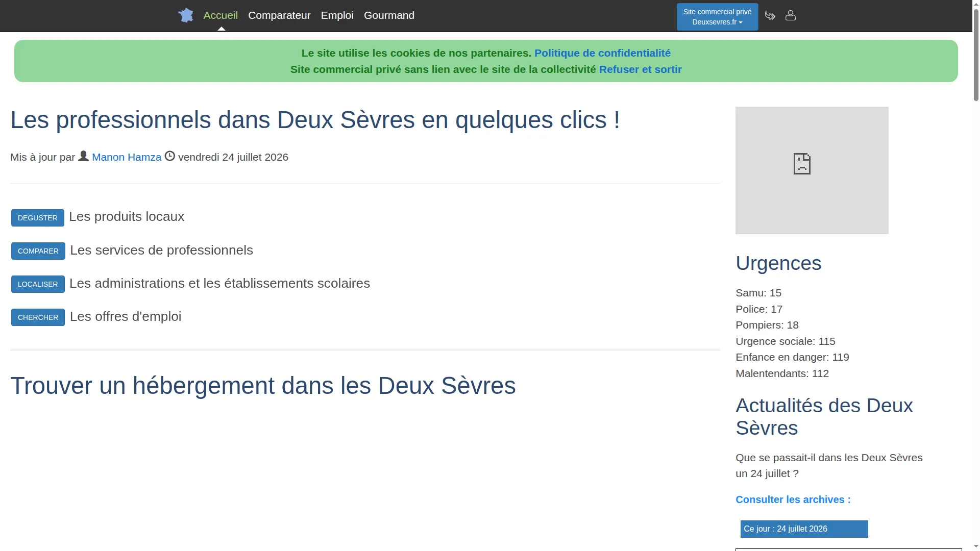Click the text Les offres d'emploi

tap(125, 316)
